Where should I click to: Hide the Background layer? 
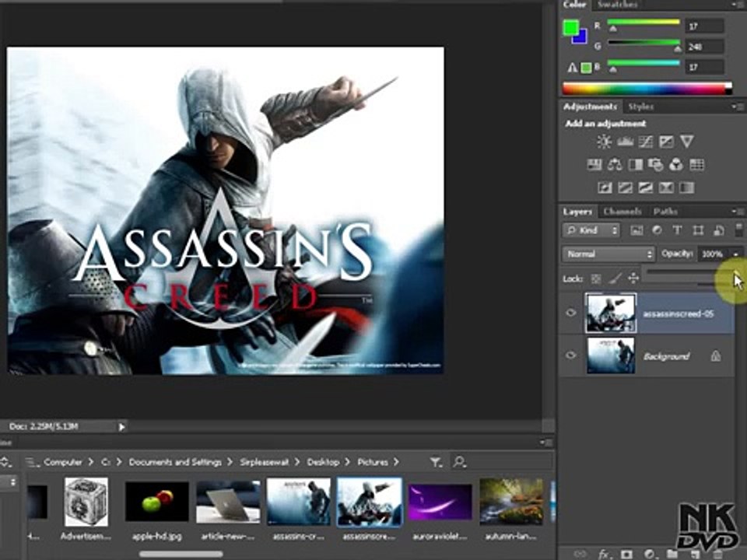570,355
